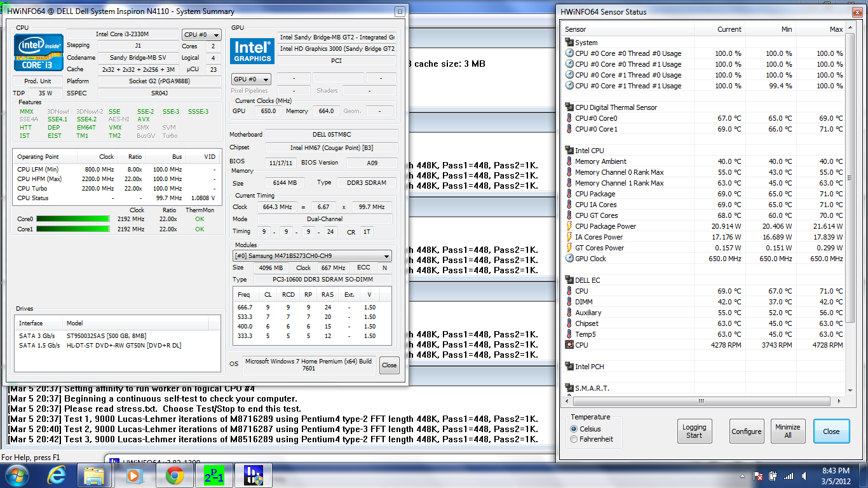This screenshot has width=868, height=488.
Task: Switch to Prime95 via its taskbar icon
Action: (x=213, y=475)
